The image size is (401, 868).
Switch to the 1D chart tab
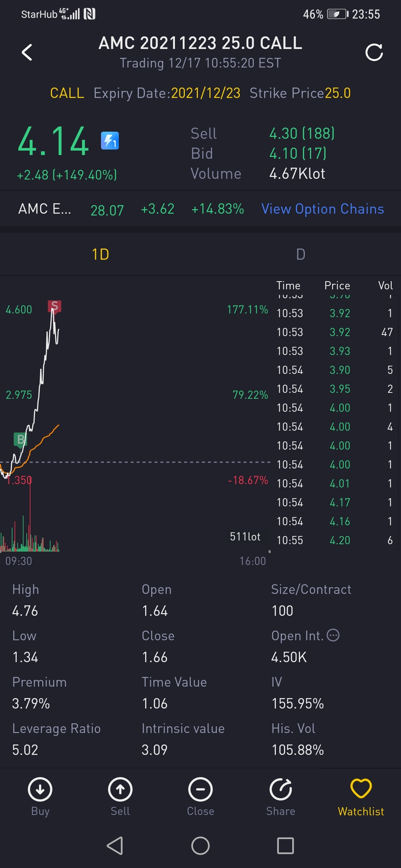pyautogui.click(x=100, y=254)
